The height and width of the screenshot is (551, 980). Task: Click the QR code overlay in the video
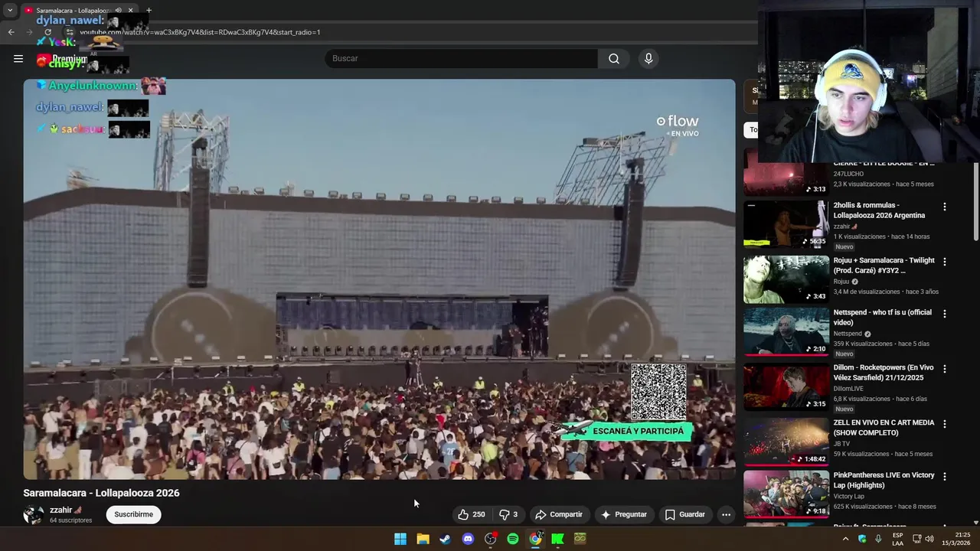coord(658,392)
